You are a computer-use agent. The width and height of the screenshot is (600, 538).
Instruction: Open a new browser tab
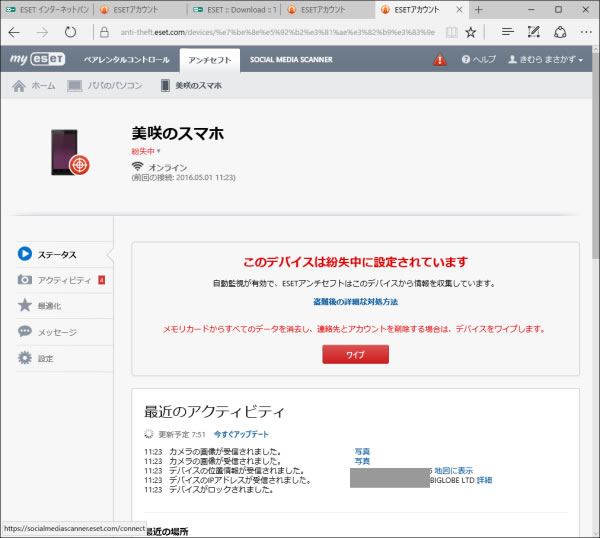pos(478,10)
